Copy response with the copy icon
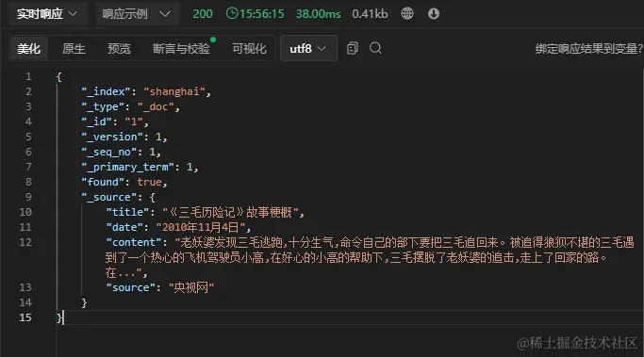644x357 pixels. pos(353,48)
